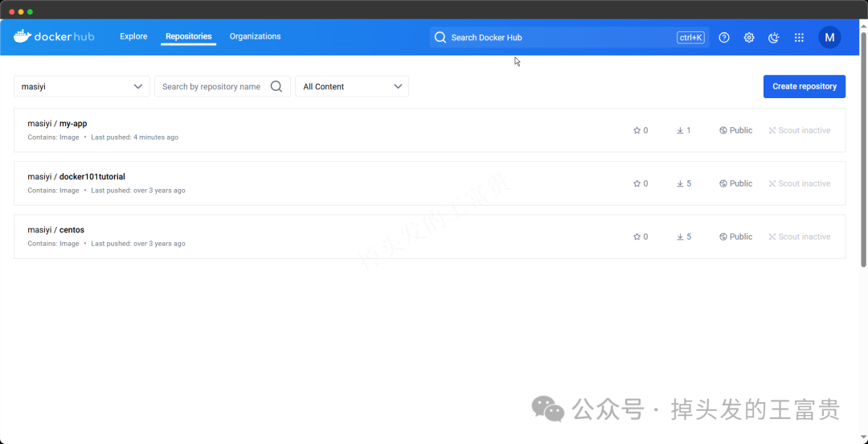Switch to the Organizations tab

point(256,36)
